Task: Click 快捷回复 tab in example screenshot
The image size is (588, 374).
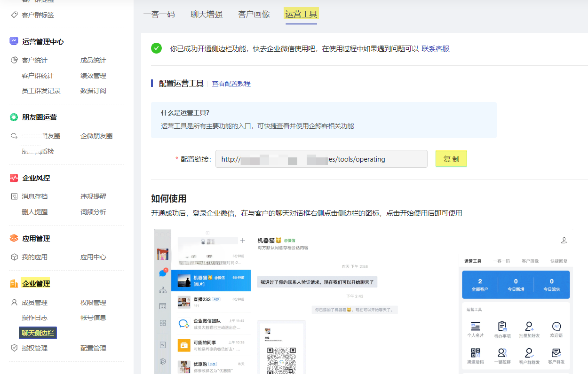Action: (x=558, y=261)
